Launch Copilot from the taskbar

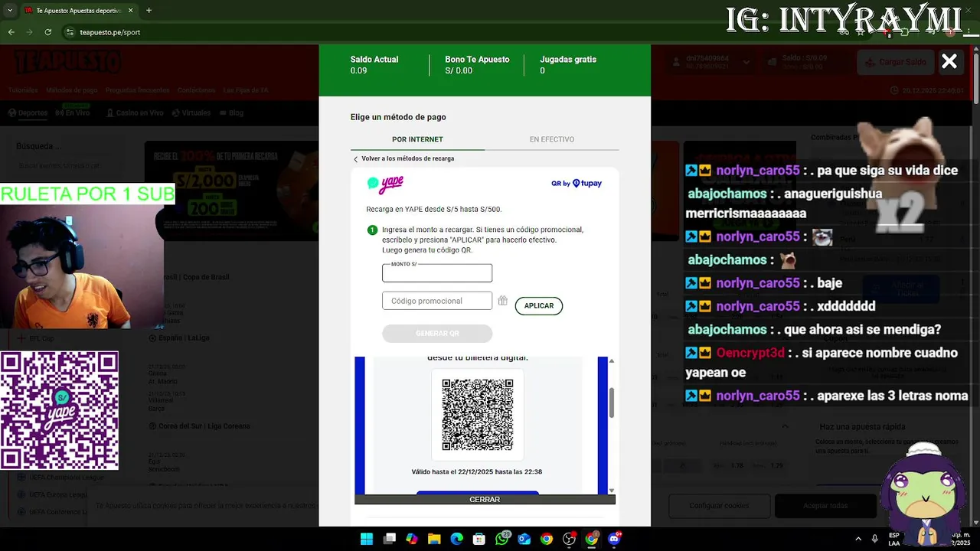[411, 539]
